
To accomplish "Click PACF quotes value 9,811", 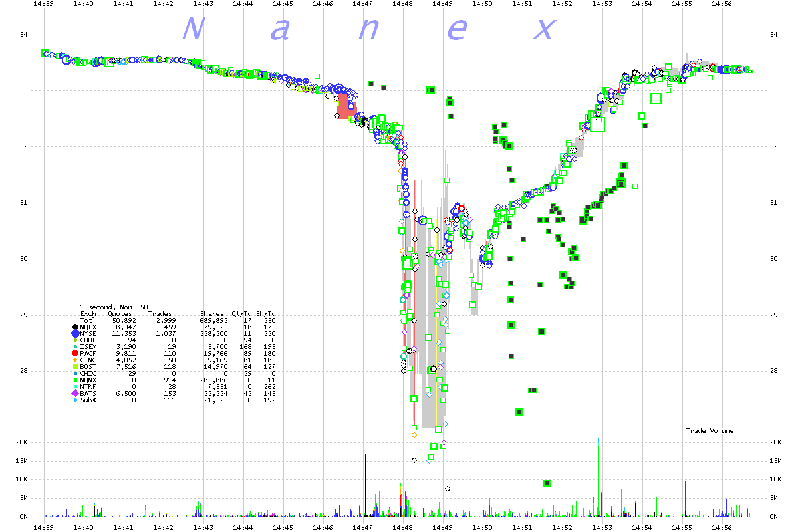I will (126, 353).
